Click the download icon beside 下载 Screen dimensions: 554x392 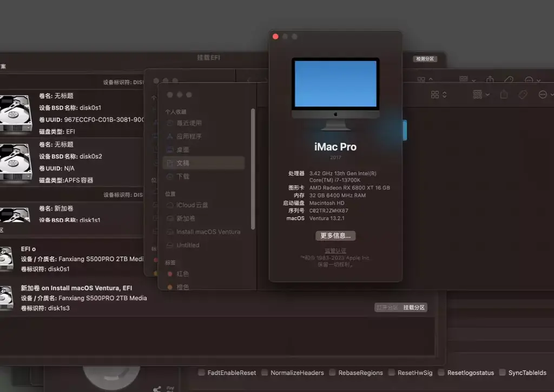170,176
